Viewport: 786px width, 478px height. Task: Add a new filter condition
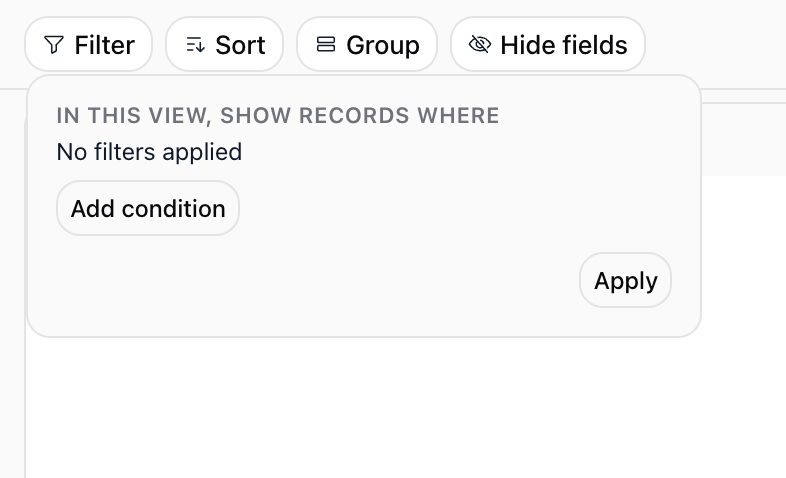pyautogui.click(x=148, y=208)
